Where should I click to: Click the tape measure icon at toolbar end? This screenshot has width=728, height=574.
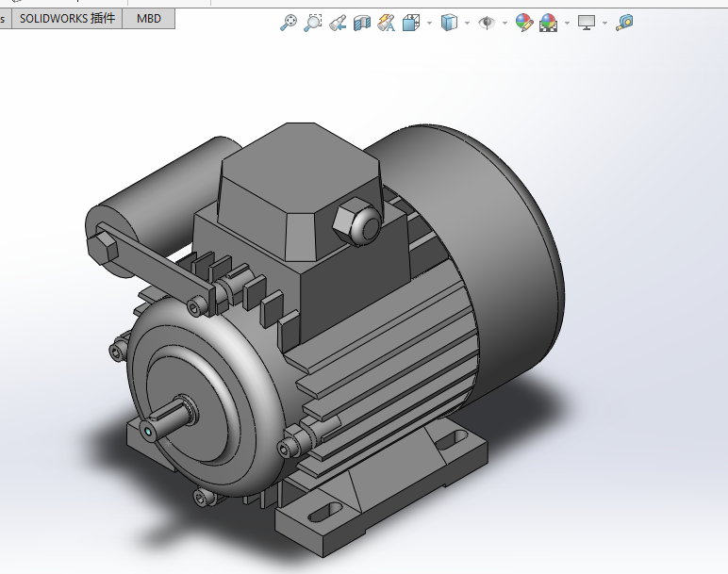pos(624,23)
